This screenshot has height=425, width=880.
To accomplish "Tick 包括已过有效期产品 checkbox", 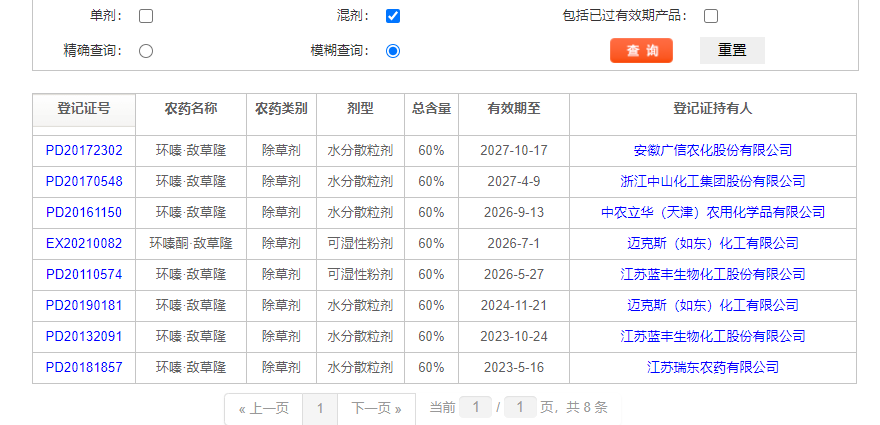I will (x=711, y=16).
